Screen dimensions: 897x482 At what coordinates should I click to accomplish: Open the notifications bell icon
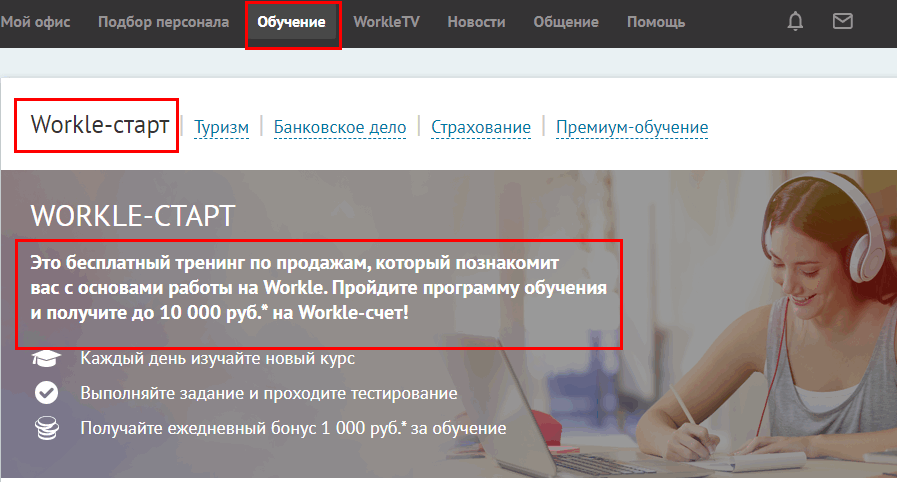click(x=795, y=22)
